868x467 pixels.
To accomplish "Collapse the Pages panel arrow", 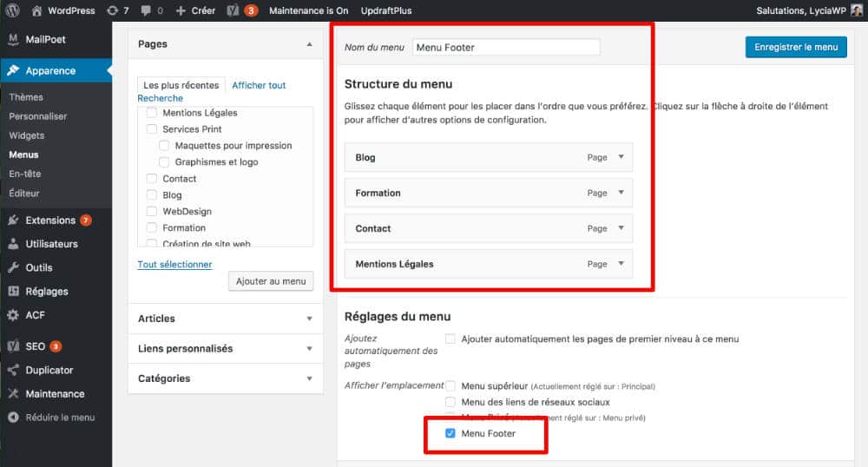I will point(310,44).
